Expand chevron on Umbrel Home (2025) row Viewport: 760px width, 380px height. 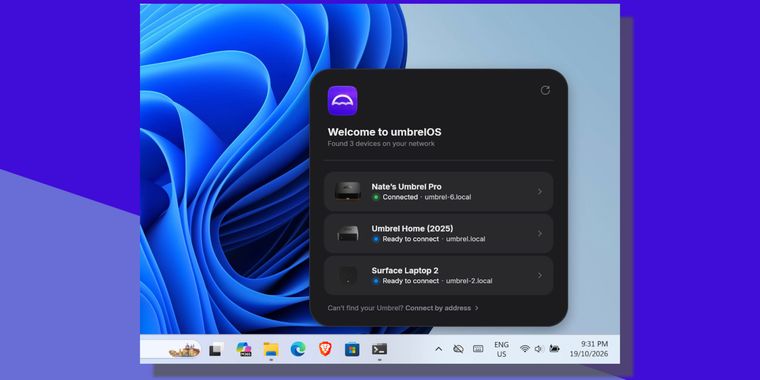[x=539, y=234]
